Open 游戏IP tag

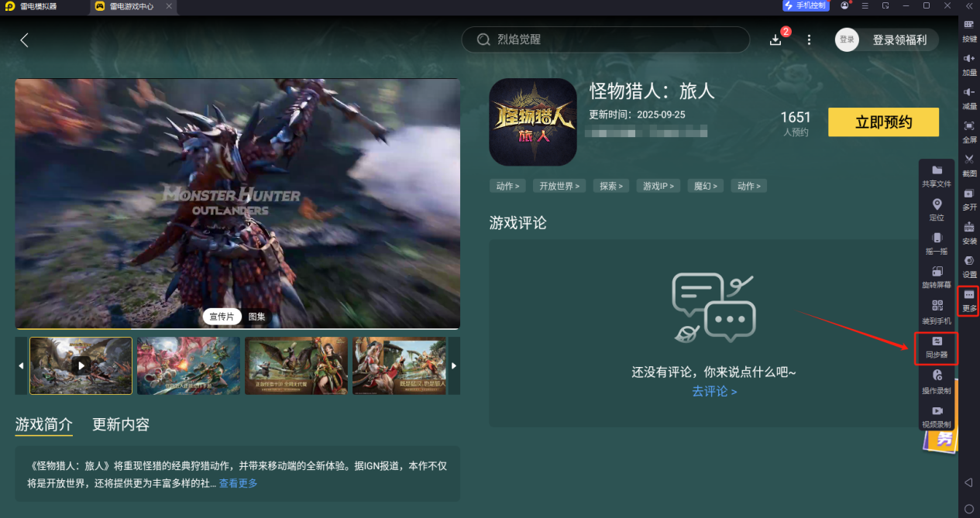pos(658,186)
